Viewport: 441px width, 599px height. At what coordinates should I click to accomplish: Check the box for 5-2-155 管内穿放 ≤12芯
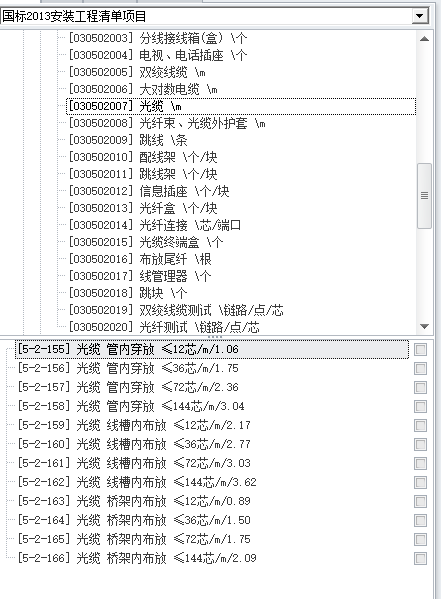pyautogui.click(x=420, y=350)
